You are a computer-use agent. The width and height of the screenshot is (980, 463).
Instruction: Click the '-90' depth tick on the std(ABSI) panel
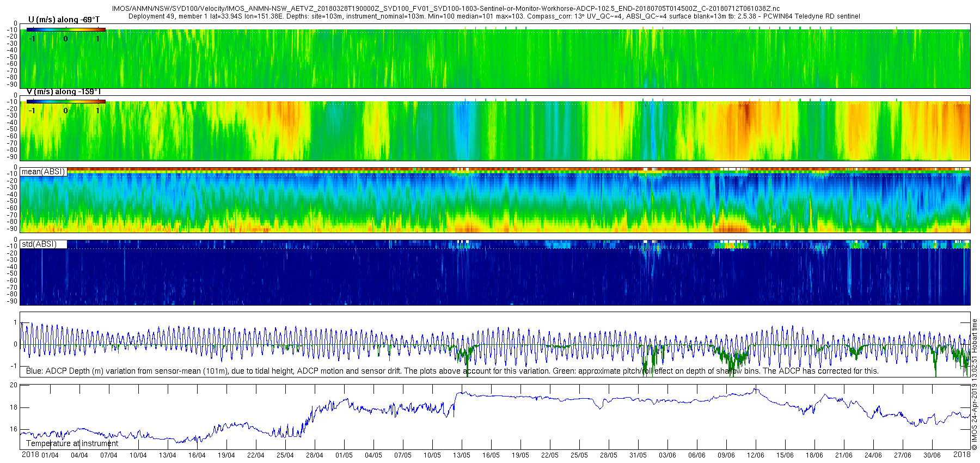tap(12, 301)
